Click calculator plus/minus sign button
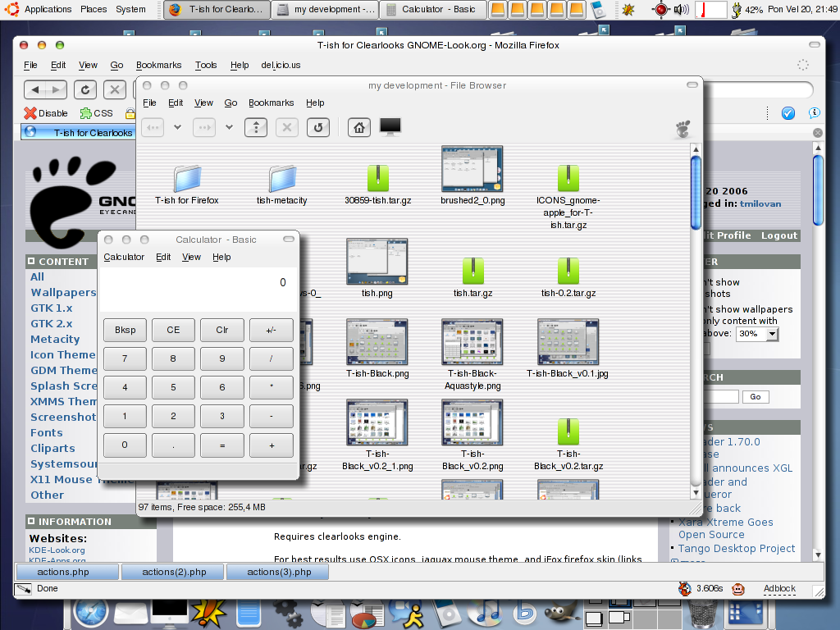Viewport: 840px width, 630px height. pos(271,330)
